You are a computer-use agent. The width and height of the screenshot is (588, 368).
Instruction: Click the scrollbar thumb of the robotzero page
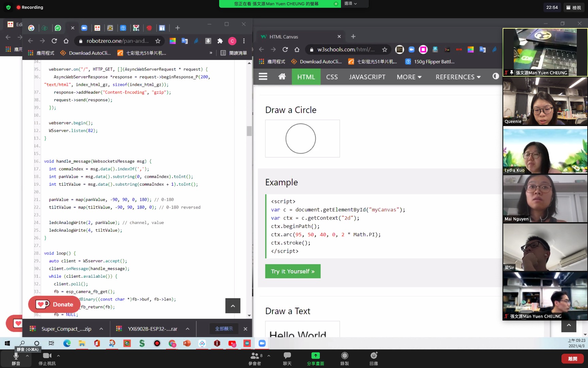pos(249,131)
